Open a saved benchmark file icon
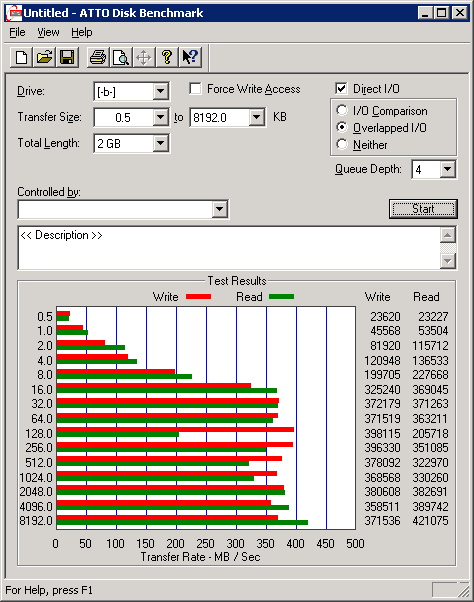The image size is (474, 602). 44,58
